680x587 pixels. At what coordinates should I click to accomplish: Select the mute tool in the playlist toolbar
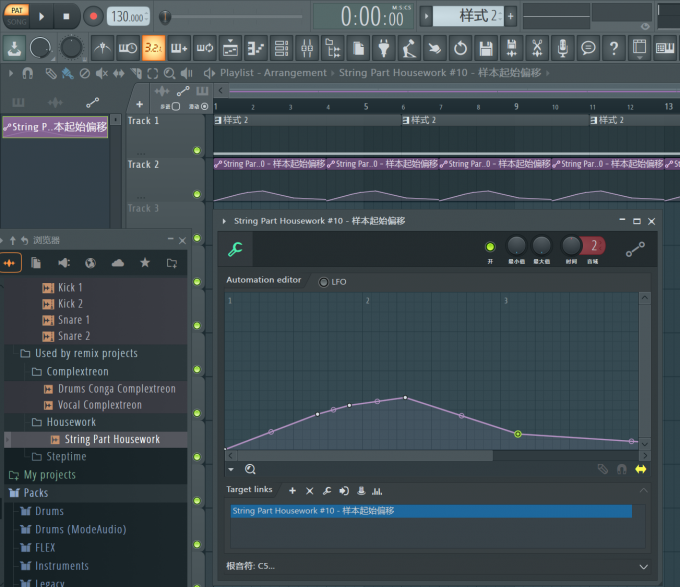coord(101,73)
